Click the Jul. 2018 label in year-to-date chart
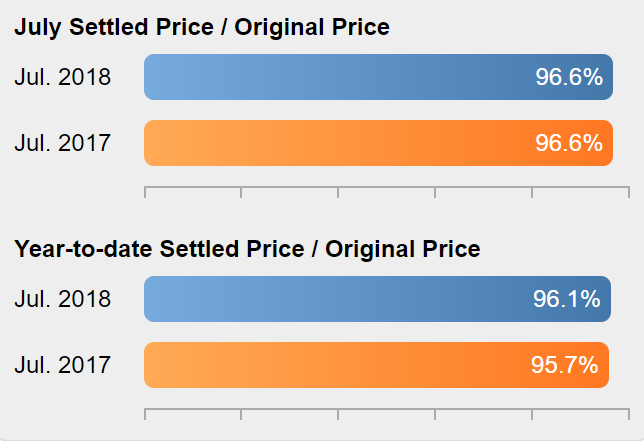Image resolution: width=644 pixels, height=441 pixels. pyautogui.click(x=62, y=299)
